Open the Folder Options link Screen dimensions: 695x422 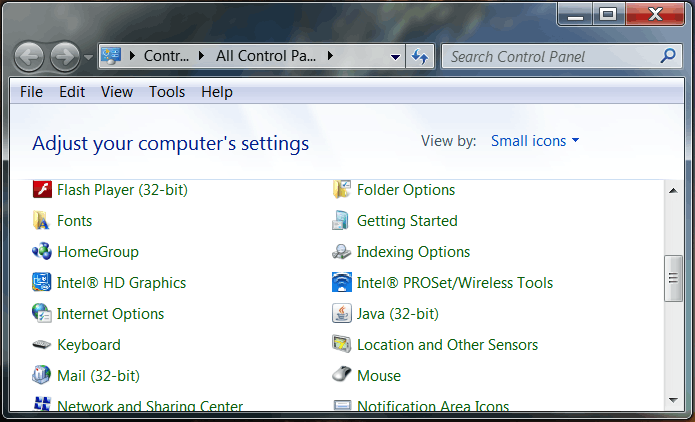406,190
